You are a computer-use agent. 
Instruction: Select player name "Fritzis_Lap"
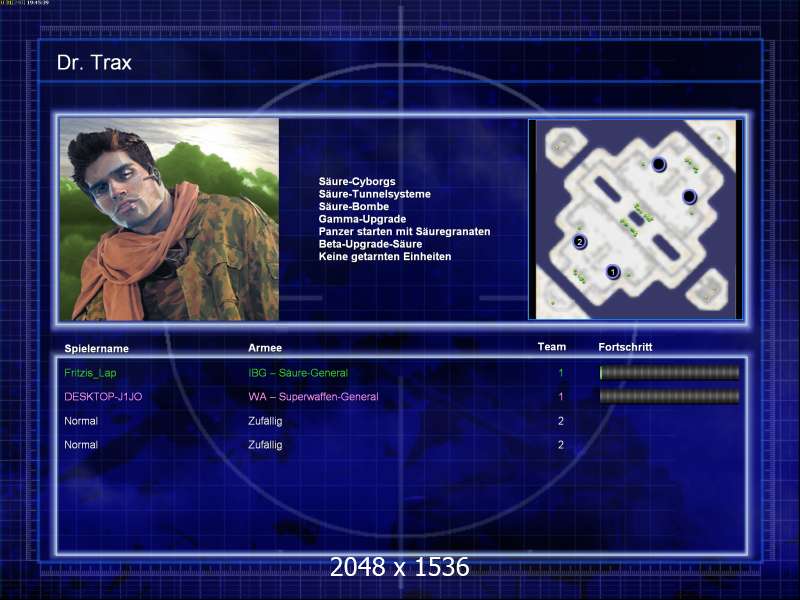point(90,373)
